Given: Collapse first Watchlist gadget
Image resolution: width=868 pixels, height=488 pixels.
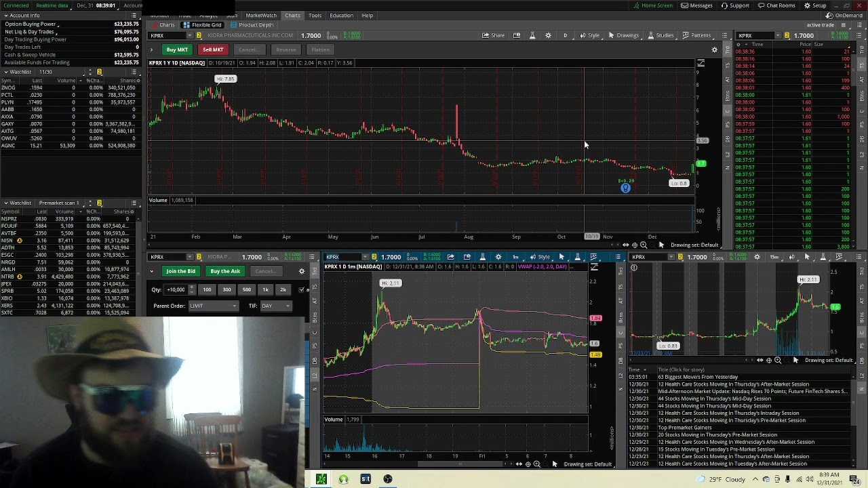Looking at the screenshot, I should pos(5,72).
